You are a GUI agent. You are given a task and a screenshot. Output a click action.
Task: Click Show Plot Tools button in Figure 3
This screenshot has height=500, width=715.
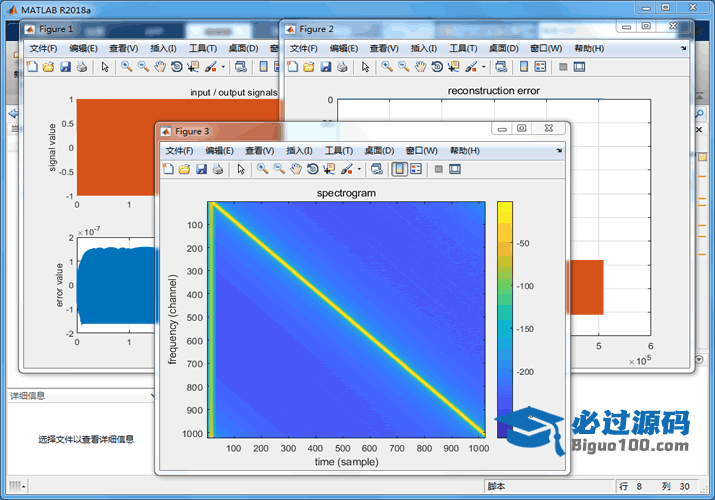click(455, 169)
